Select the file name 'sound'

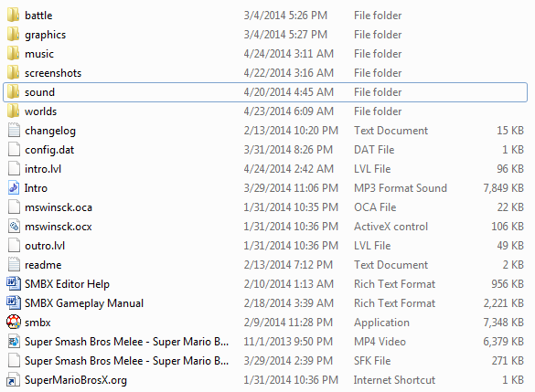39,92
